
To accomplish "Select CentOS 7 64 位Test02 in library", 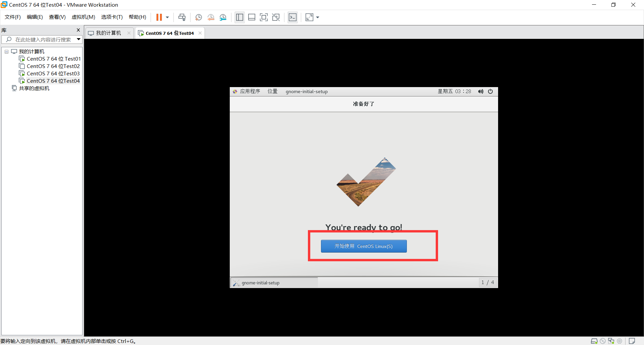I will point(53,66).
